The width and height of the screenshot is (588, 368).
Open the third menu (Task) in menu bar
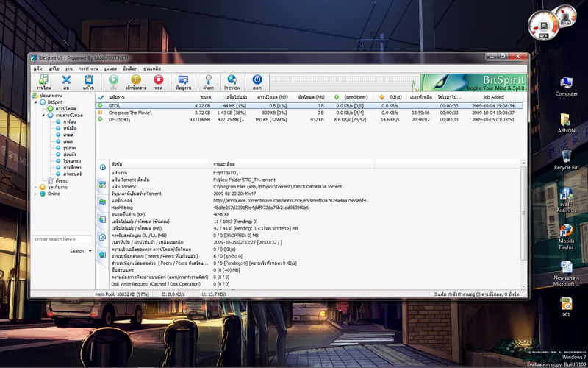pos(68,68)
